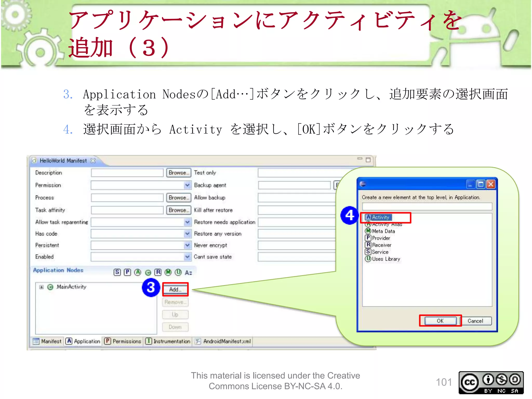Open the Permission dropdown

(187, 185)
